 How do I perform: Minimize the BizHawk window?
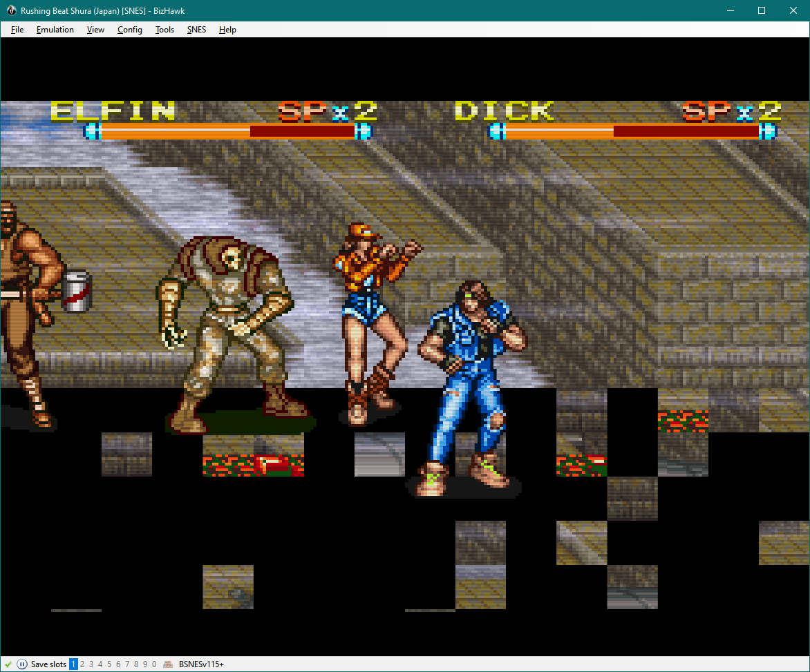pyautogui.click(x=730, y=10)
